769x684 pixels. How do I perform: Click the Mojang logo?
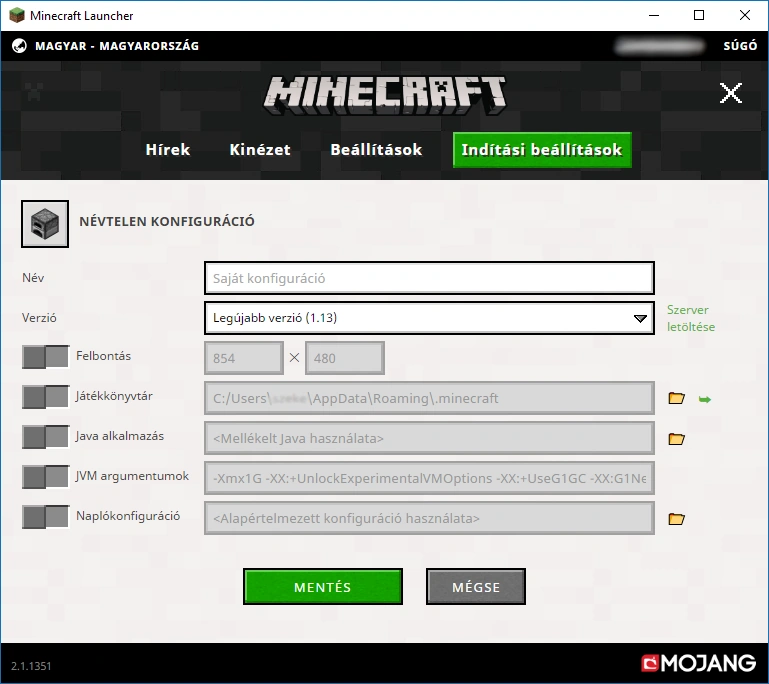[698, 664]
